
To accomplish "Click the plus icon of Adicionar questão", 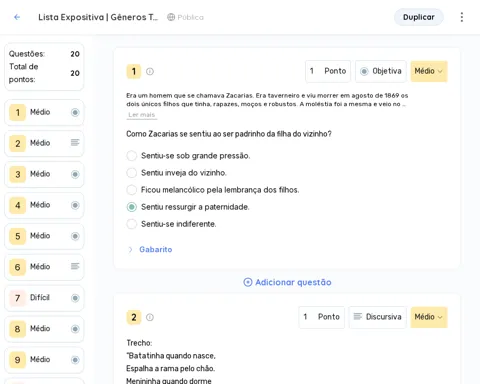I will [x=248, y=282].
